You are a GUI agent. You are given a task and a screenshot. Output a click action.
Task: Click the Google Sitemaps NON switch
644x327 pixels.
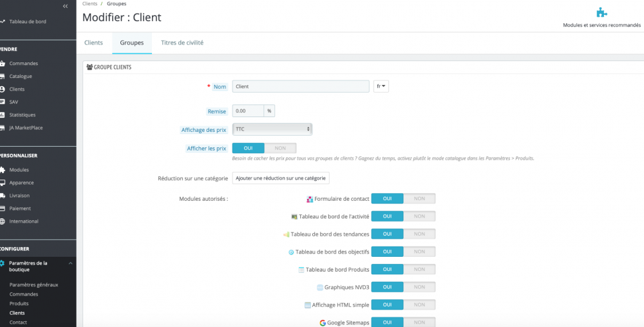click(419, 322)
